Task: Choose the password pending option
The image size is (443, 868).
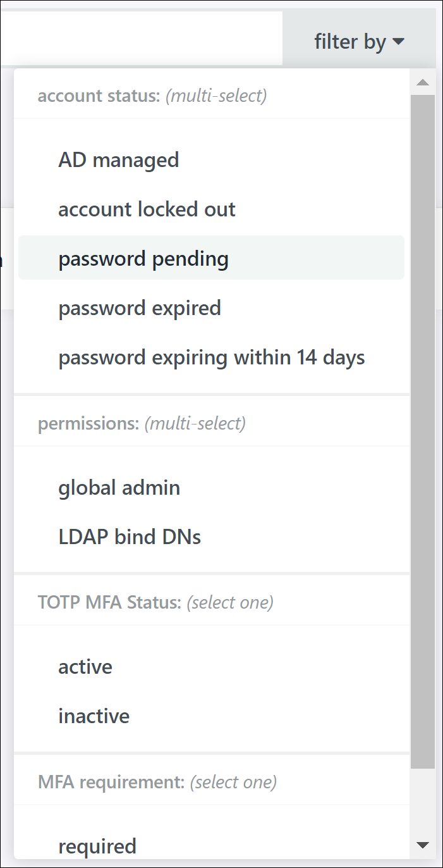Action: point(143,259)
